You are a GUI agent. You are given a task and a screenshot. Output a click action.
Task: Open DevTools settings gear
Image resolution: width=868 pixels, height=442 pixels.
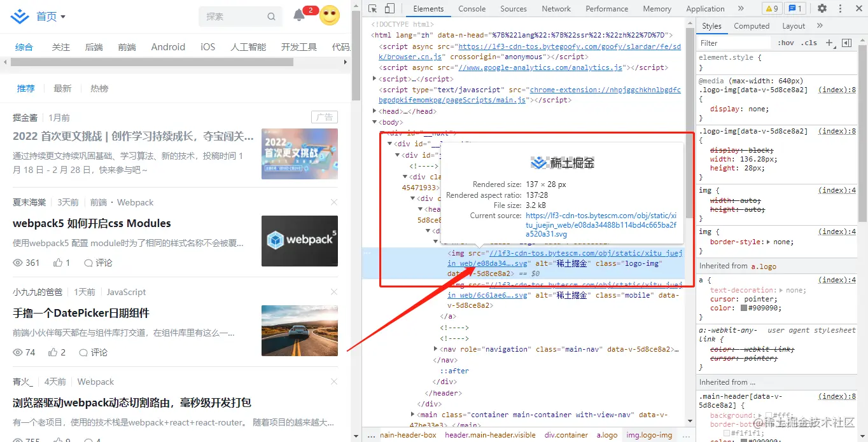coord(822,8)
